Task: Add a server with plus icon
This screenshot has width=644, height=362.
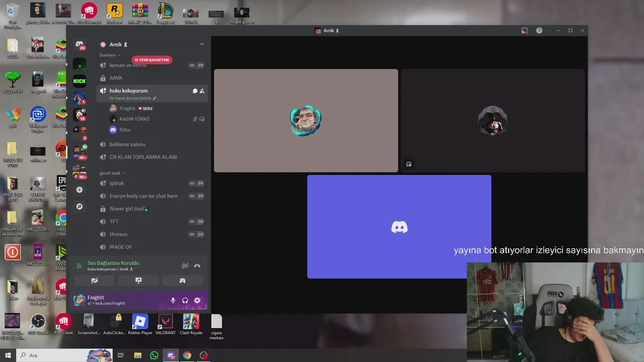Action: (79, 190)
